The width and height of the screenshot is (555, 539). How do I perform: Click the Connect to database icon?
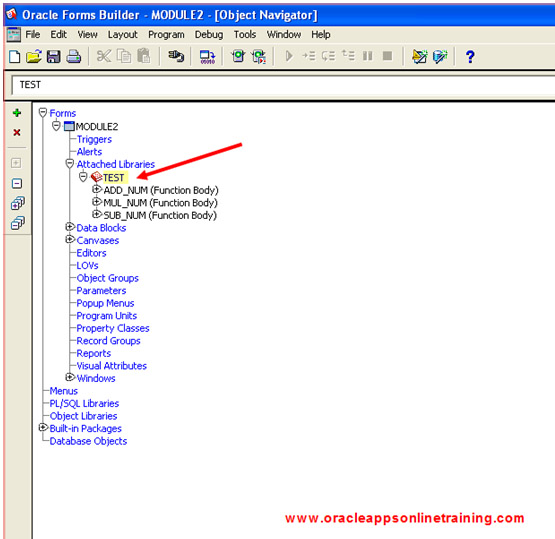tap(176, 56)
